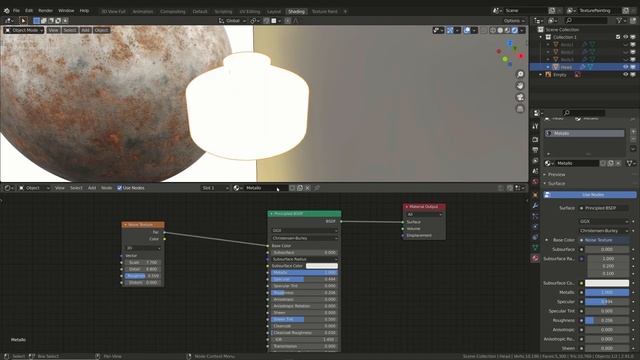Screen dimensions: 640x360
Task: Open the World properties tab
Action: coord(535,182)
